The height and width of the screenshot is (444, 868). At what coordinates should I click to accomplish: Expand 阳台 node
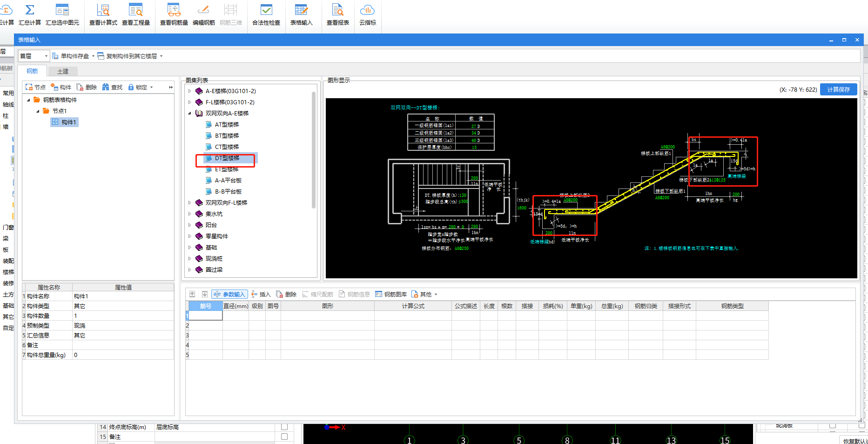click(189, 225)
